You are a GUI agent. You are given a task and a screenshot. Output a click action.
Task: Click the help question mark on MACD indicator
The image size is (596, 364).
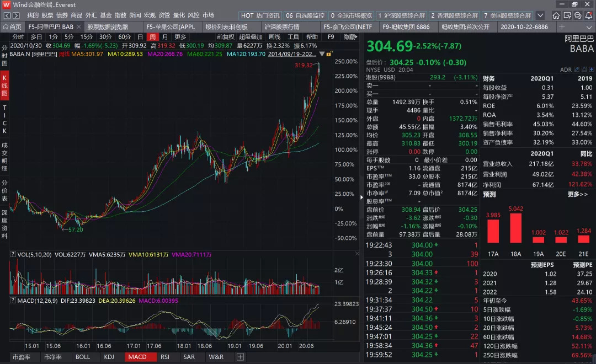point(13,300)
